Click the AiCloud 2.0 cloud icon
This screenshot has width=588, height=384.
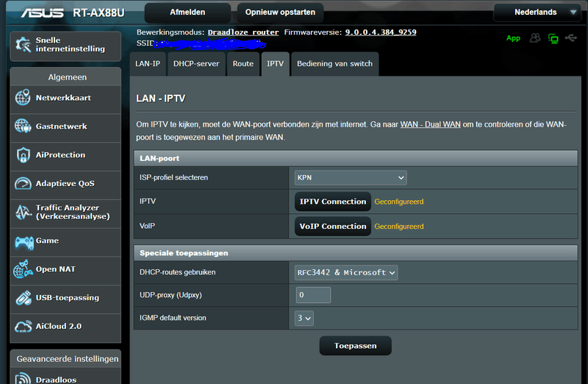pos(24,326)
